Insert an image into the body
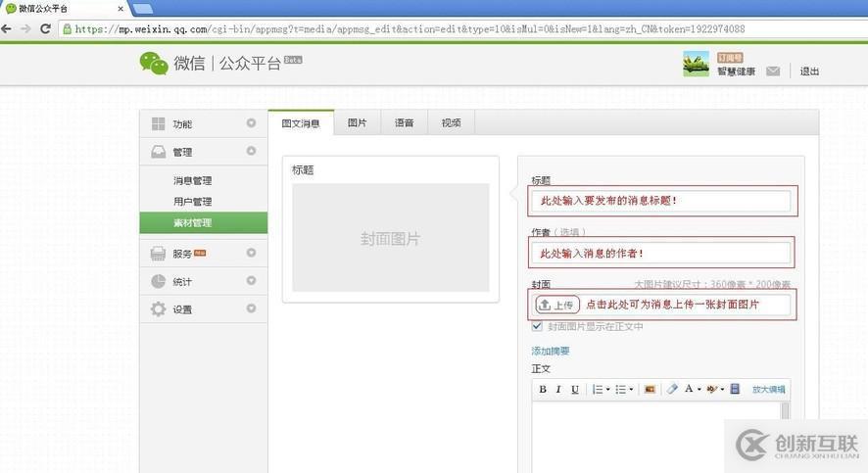The image size is (868, 473). pos(650,390)
